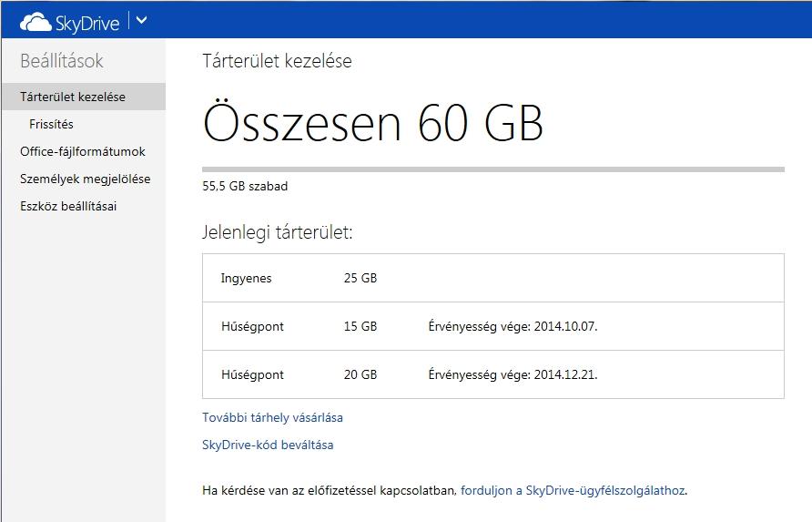Click the Hűségpont label in the 20 GB row
The image size is (812, 522).
tap(252, 374)
